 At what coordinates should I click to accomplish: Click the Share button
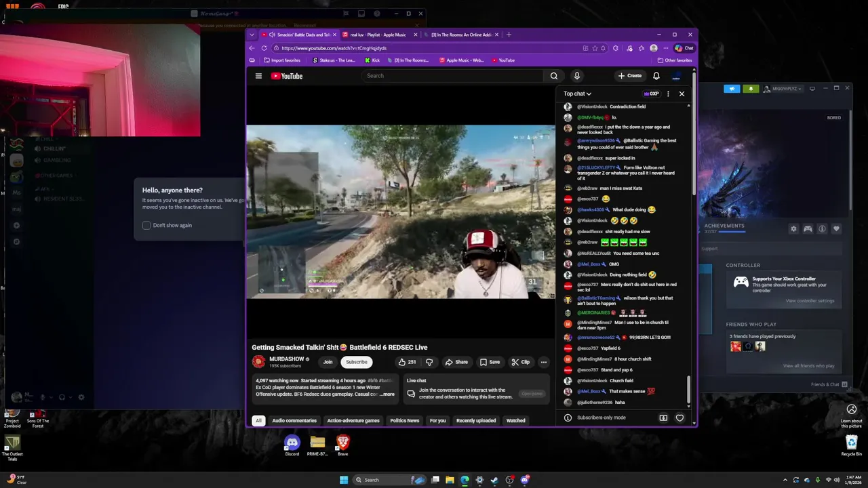click(456, 362)
